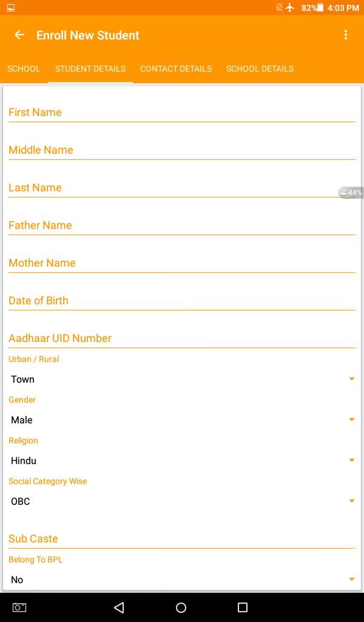Tap the back arrow icon
Screen dimensions: 364x622
(x=19, y=35)
